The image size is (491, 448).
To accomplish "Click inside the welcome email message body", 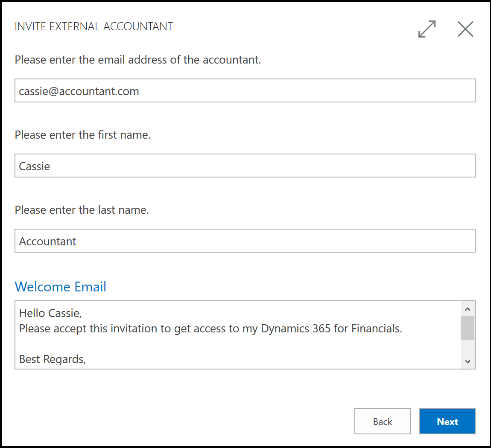I will 213,341.
